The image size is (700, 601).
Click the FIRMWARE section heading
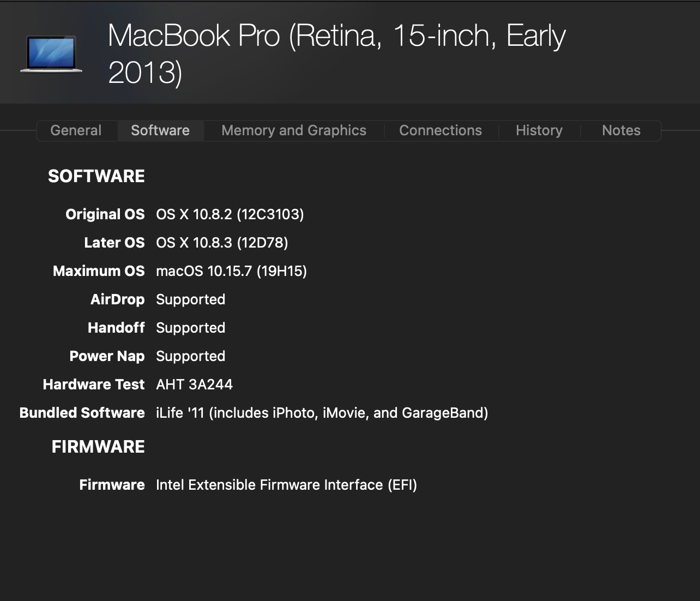(98, 447)
